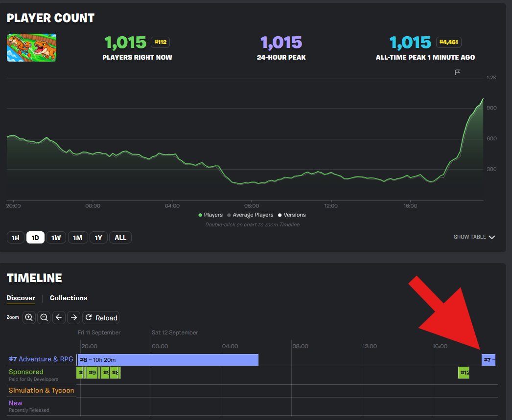Select the 1Y time range
512x420 pixels.
98,238
